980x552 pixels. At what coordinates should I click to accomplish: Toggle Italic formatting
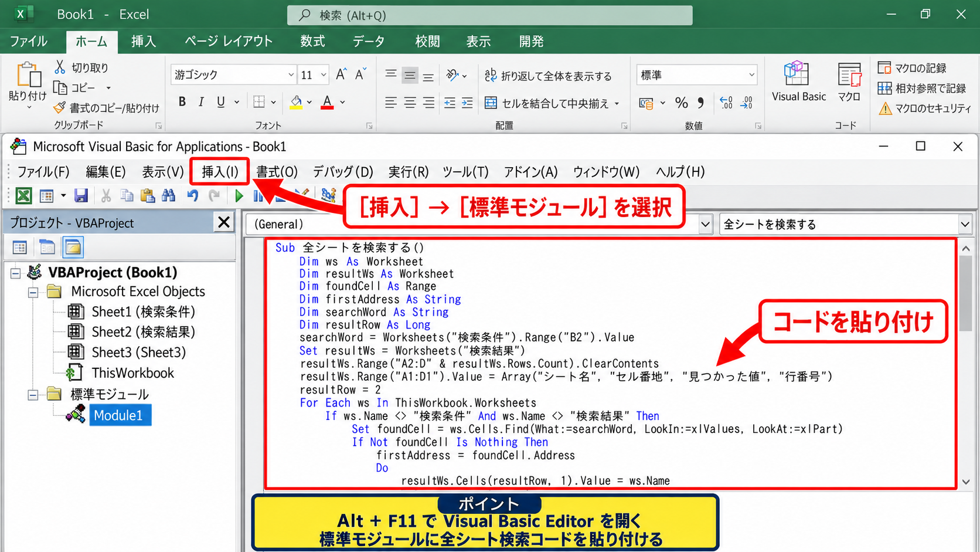pos(201,102)
